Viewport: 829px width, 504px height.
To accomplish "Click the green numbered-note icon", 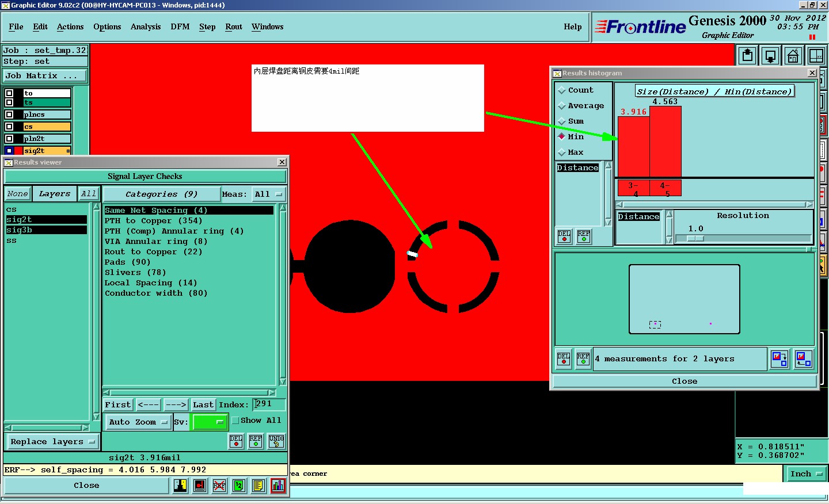I will [239, 486].
